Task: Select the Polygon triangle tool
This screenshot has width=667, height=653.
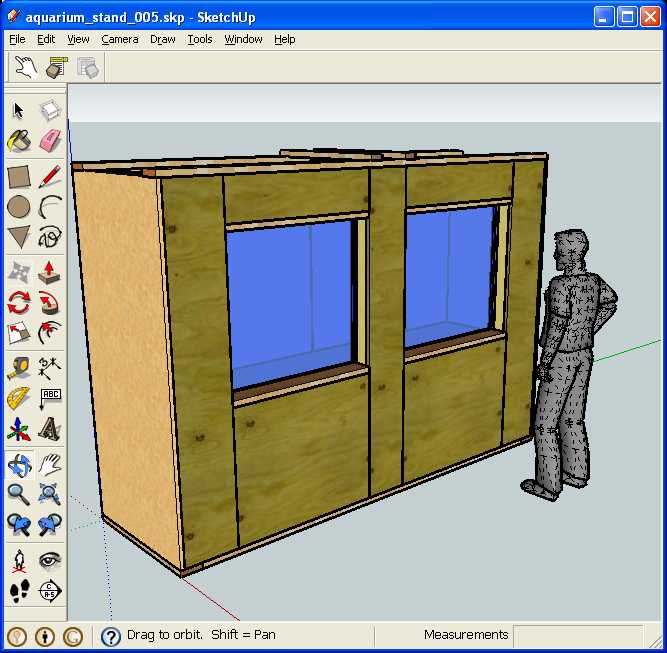Action: 19,237
